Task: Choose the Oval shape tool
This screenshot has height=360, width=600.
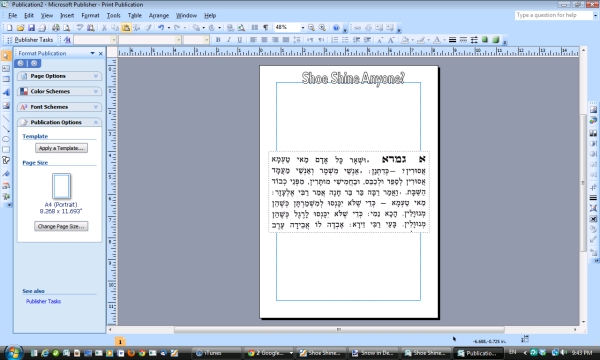Action: pyautogui.click(x=6, y=139)
